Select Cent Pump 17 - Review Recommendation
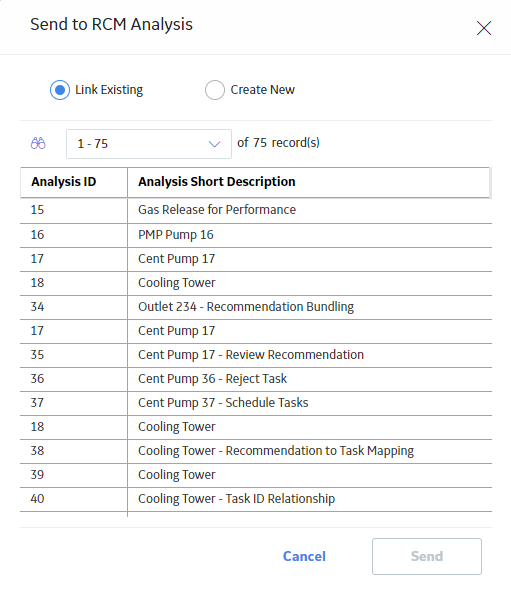Viewport: 511px width, 612px height. click(256, 355)
